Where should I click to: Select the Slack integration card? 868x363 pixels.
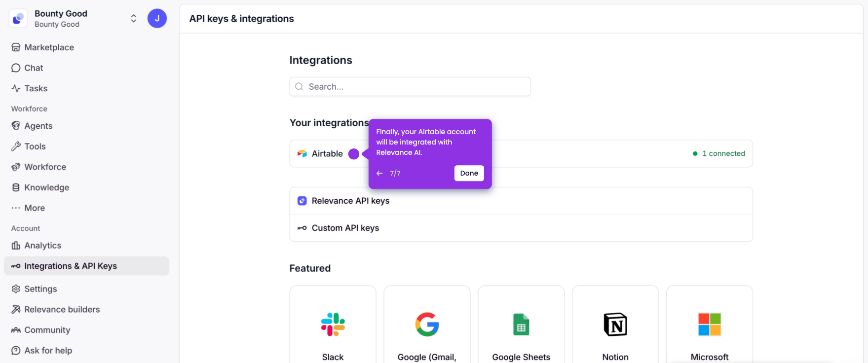point(333,325)
